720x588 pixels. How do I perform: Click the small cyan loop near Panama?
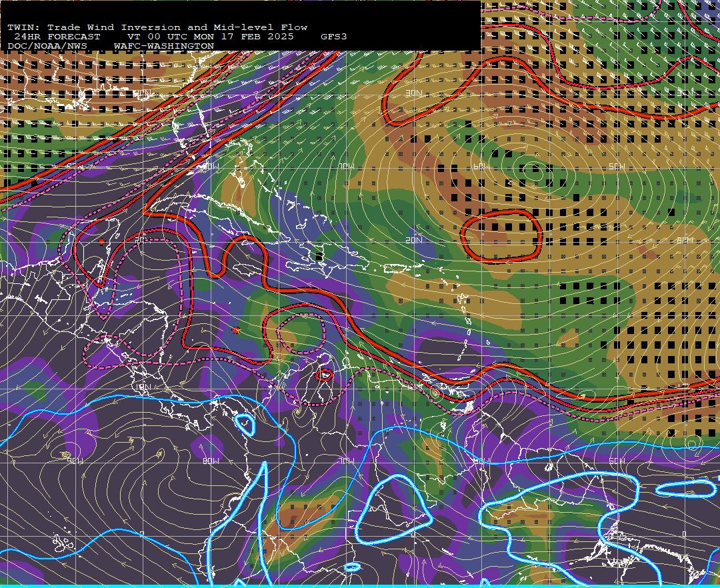click(245, 424)
